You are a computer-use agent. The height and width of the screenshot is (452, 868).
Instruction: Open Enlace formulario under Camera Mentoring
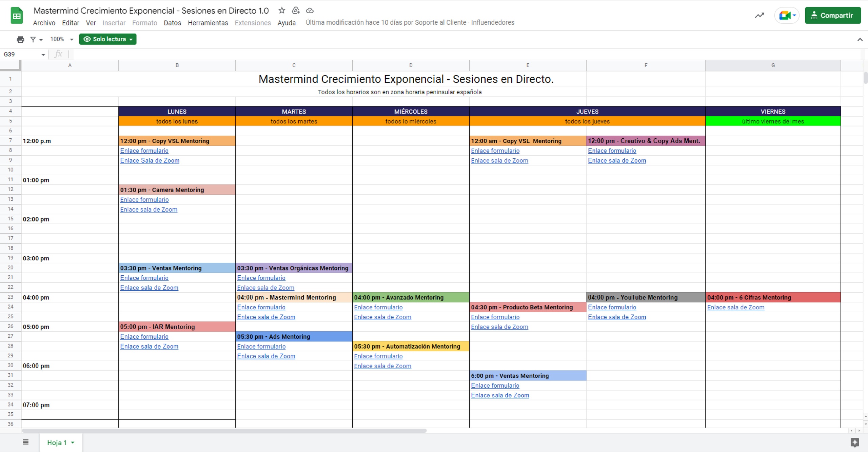[x=144, y=200]
